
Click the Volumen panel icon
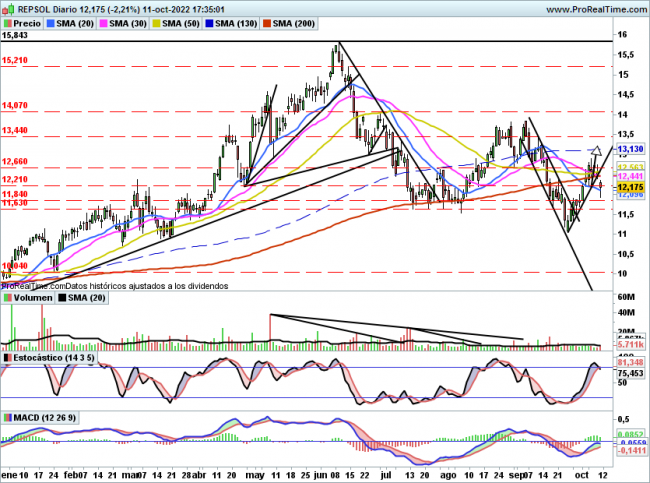(x=7, y=298)
